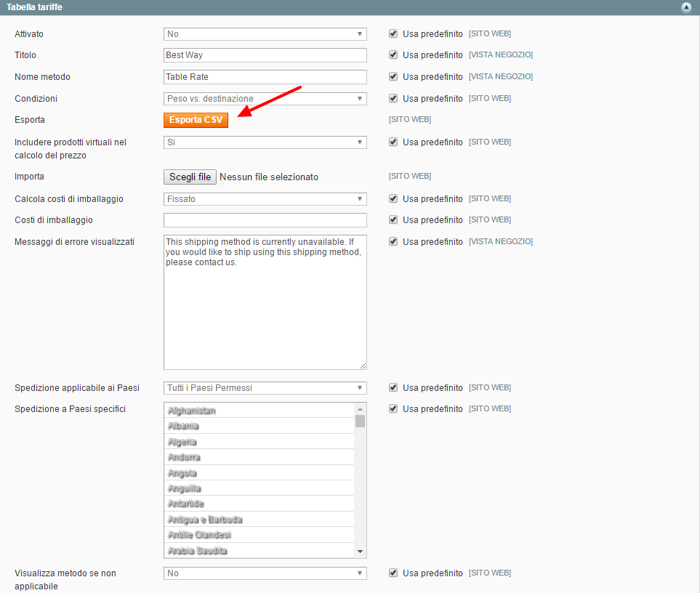Viewport: 700px width, 593px height.
Task: Toggle Usa predefinito checkbox for Attivato
Action: [393, 34]
